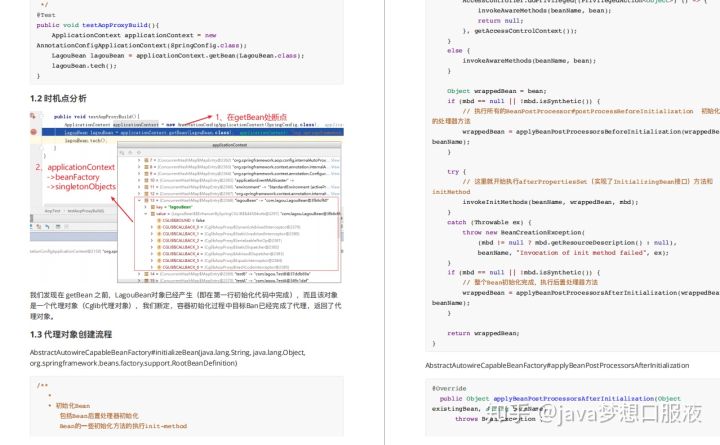Click the 'return null;' code line

click(x=500, y=21)
